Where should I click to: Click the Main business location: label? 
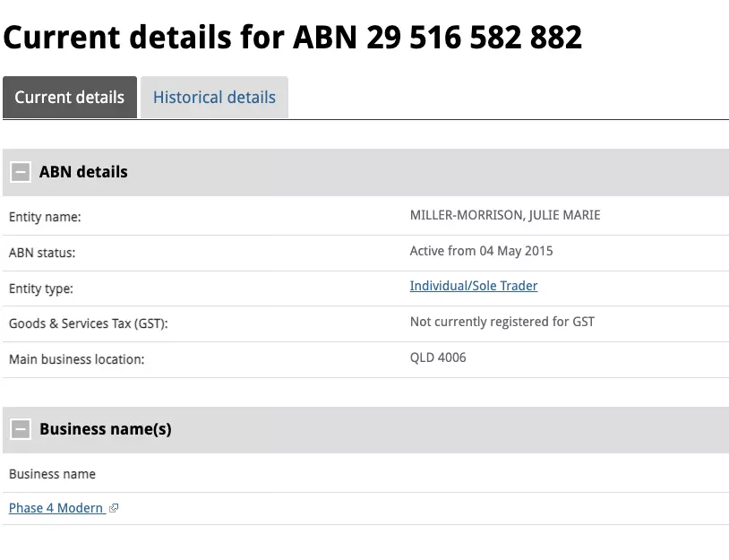click(x=77, y=359)
